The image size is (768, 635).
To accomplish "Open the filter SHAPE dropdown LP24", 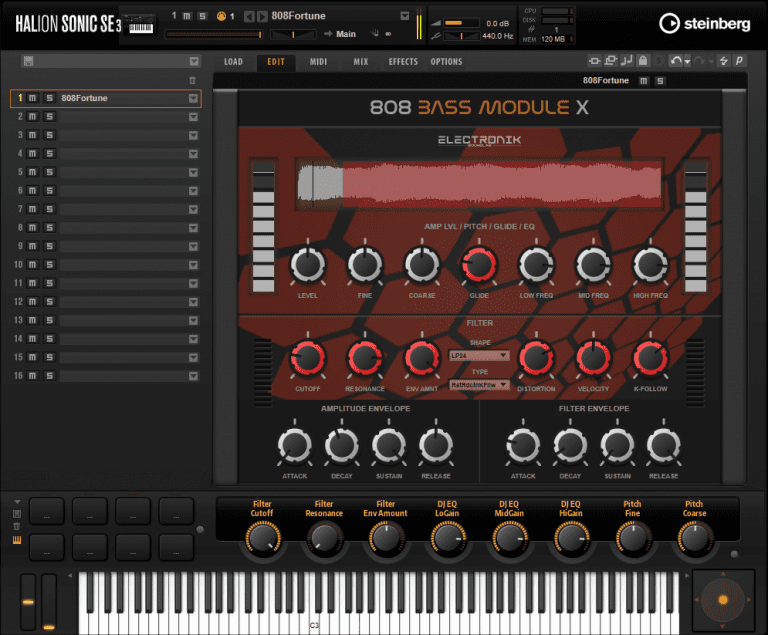I will click(479, 355).
